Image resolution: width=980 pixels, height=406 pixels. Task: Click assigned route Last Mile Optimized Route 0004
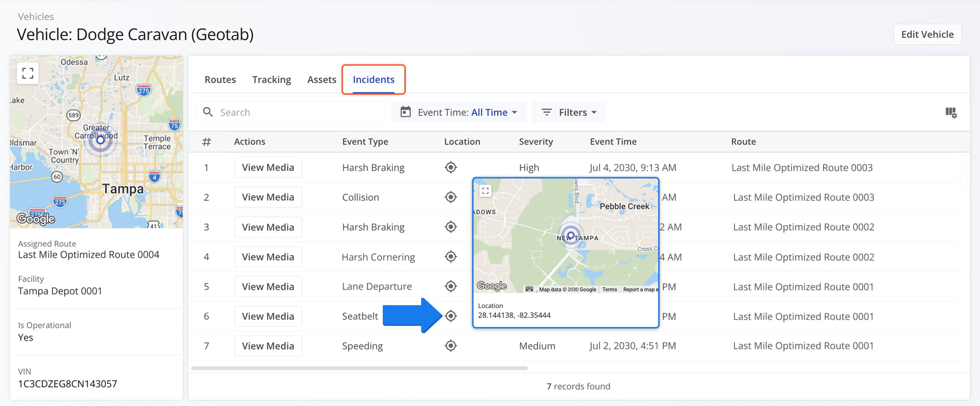click(x=89, y=255)
